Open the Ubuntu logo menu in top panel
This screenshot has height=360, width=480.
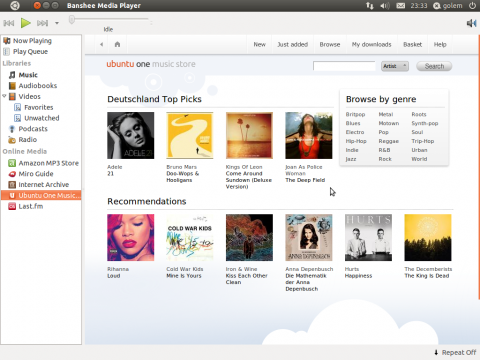[15, 5]
